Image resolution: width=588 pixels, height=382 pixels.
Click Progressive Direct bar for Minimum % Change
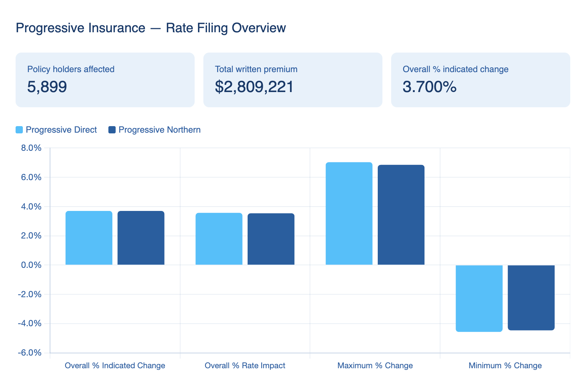tap(479, 298)
